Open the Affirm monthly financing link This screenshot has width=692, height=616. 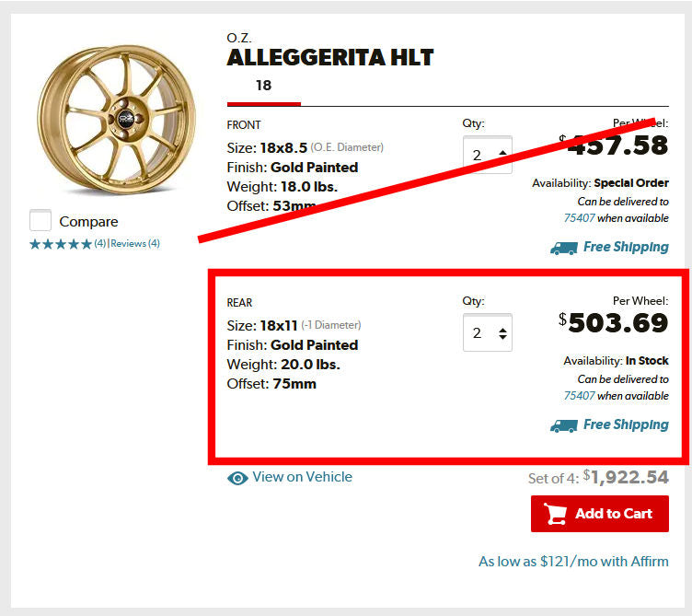tap(572, 561)
